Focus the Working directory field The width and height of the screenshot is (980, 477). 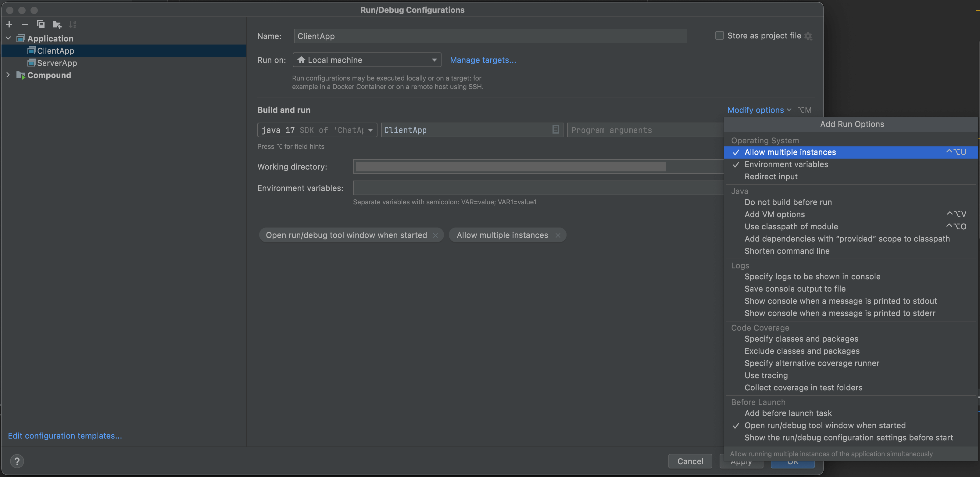click(x=538, y=166)
